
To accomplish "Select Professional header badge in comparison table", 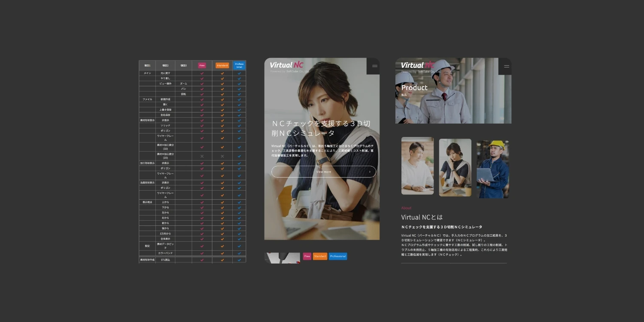I will (239, 66).
